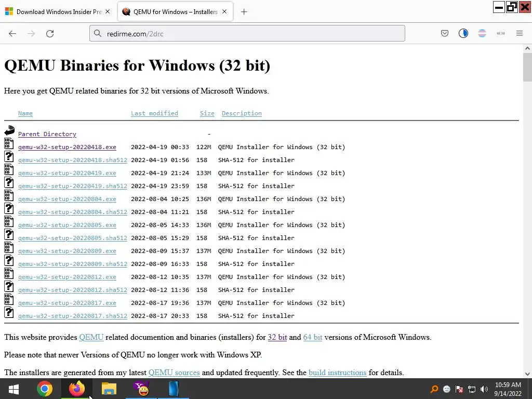
Task: Open File Explorer from the taskbar
Action: click(x=109, y=389)
